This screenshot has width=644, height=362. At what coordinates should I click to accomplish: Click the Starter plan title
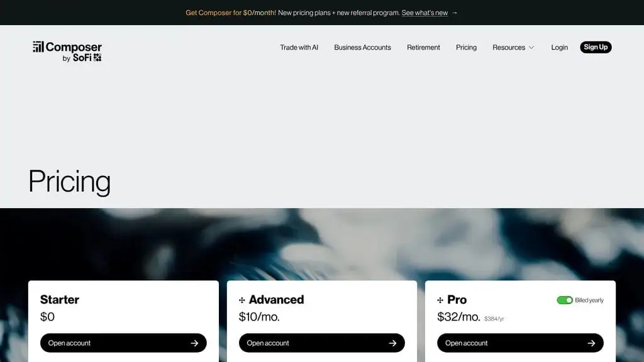[x=60, y=300]
